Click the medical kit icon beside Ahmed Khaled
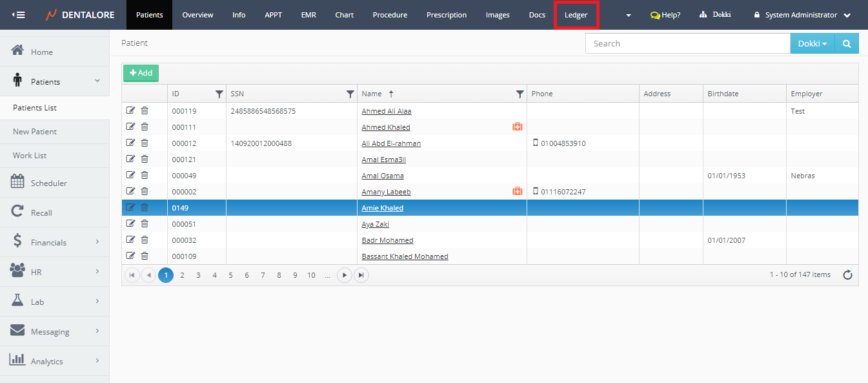 click(x=517, y=127)
